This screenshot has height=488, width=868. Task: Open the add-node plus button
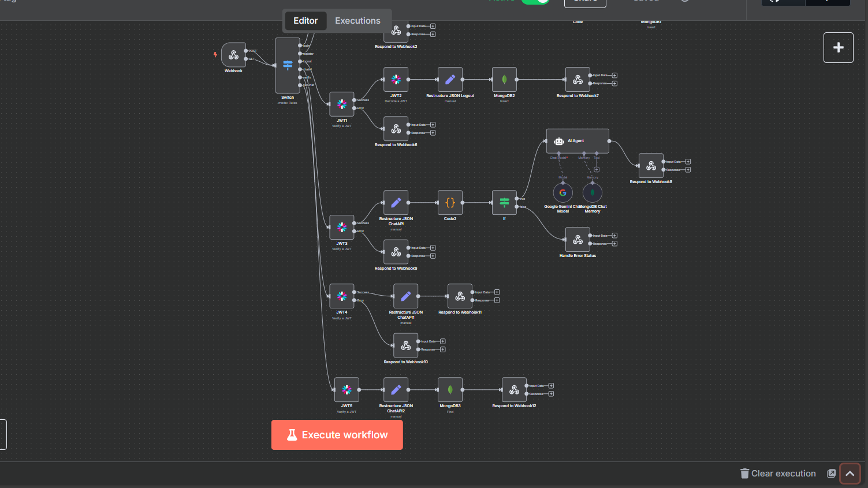(838, 47)
